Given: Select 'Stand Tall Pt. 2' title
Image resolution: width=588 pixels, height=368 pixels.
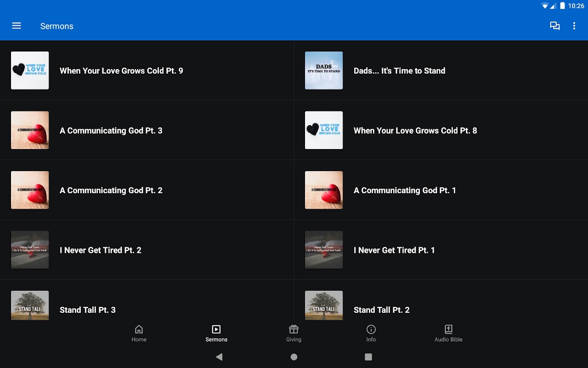Looking at the screenshot, I should [x=382, y=310].
